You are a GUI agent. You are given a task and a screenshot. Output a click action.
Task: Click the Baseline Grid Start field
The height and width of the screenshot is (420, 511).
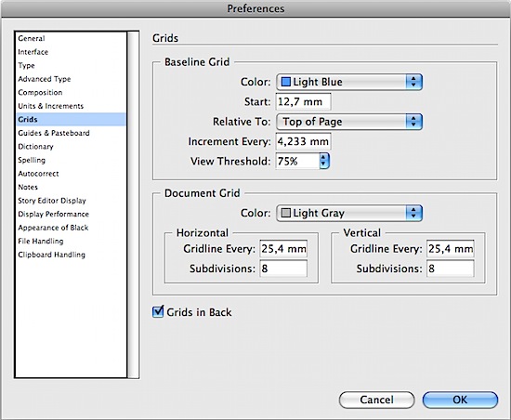(304, 101)
